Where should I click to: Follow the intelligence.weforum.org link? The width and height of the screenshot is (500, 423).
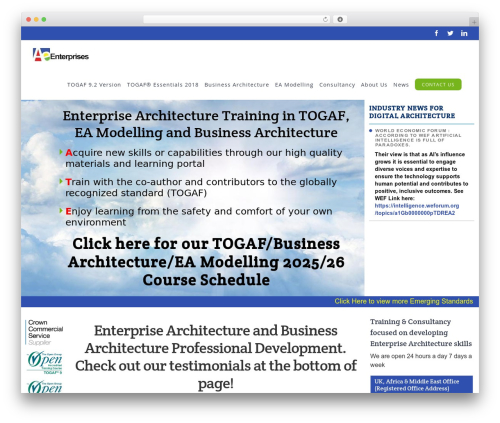click(x=417, y=209)
